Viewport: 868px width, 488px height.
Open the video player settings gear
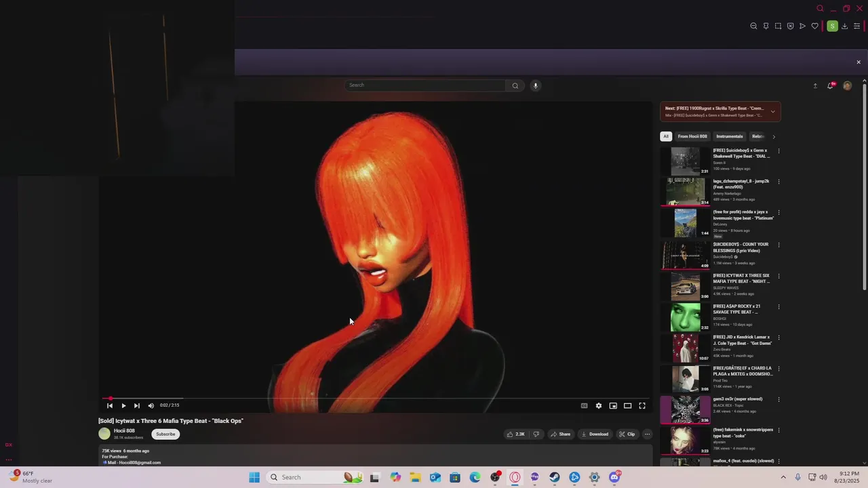click(599, 405)
